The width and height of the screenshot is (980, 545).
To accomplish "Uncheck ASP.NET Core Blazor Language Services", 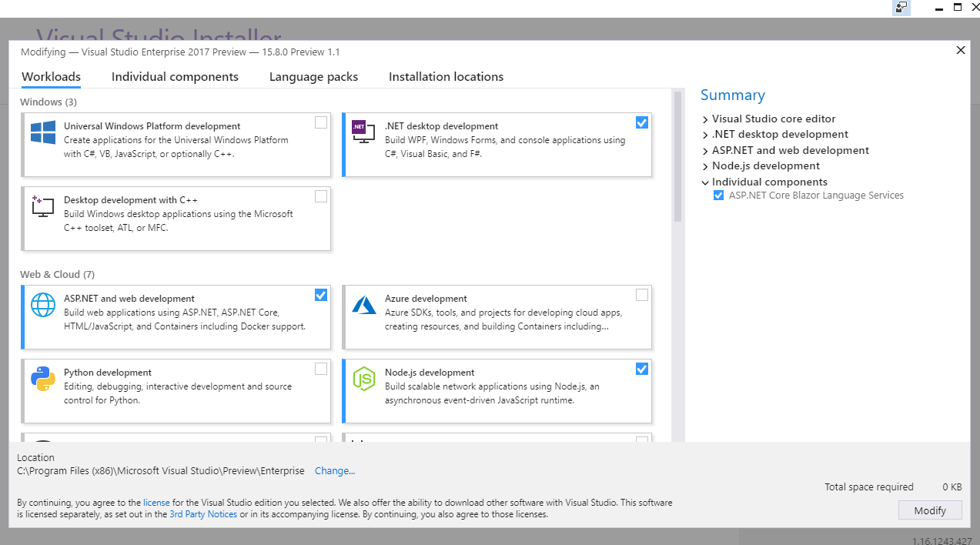I will (718, 196).
